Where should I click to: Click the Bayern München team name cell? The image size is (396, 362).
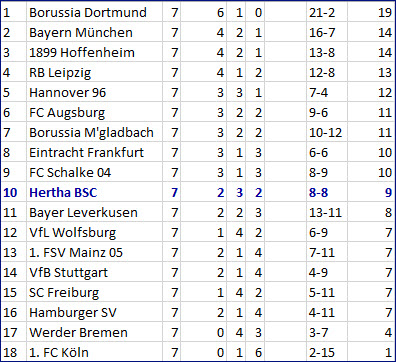(94, 33)
